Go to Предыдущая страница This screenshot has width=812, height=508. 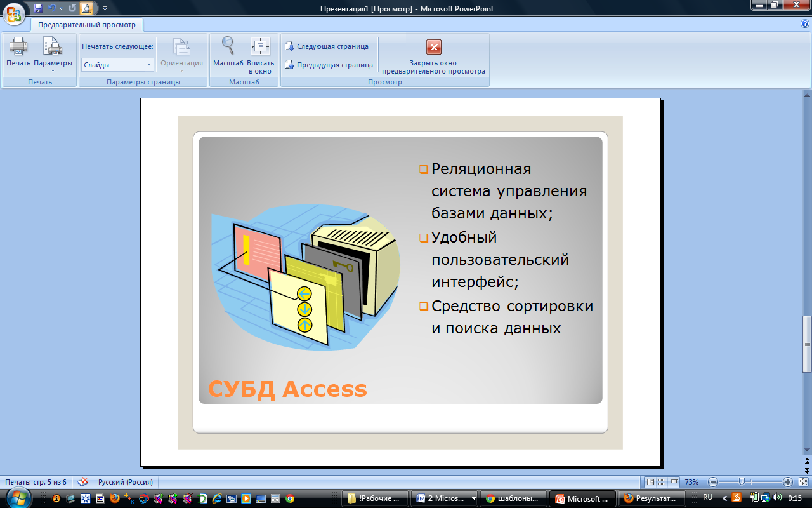pos(329,65)
